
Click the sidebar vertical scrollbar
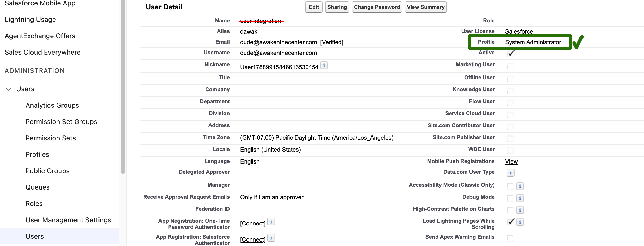pos(123,87)
